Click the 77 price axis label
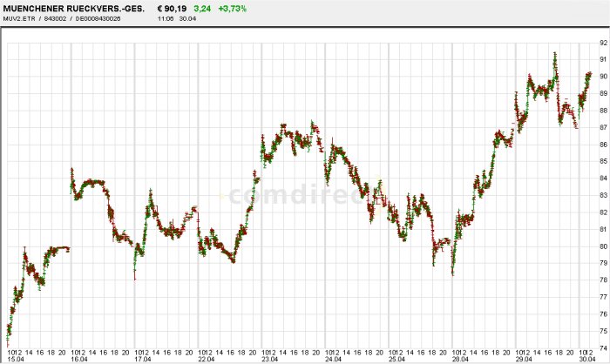Screen dimensions: 610x364 (x=603, y=297)
